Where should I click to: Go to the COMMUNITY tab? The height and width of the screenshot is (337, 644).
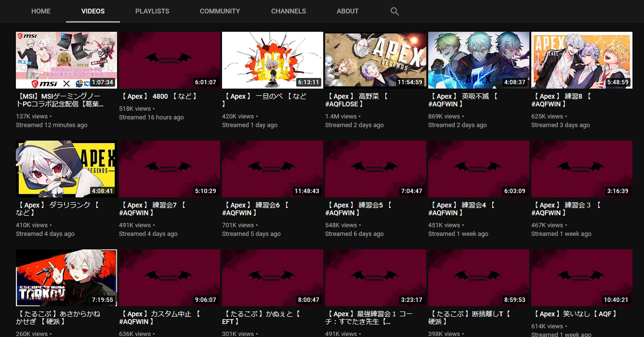pyautogui.click(x=220, y=11)
